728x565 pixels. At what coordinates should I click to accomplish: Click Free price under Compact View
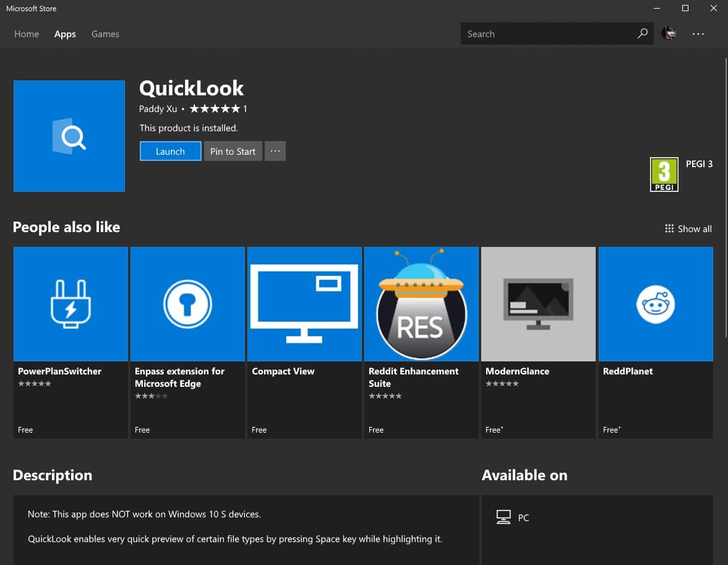259,430
